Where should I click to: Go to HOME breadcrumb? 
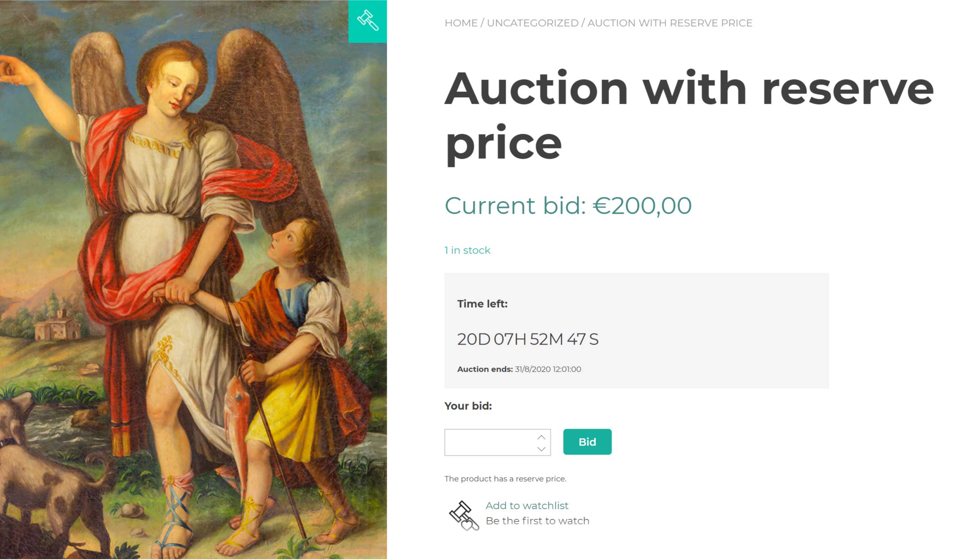tap(461, 23)
